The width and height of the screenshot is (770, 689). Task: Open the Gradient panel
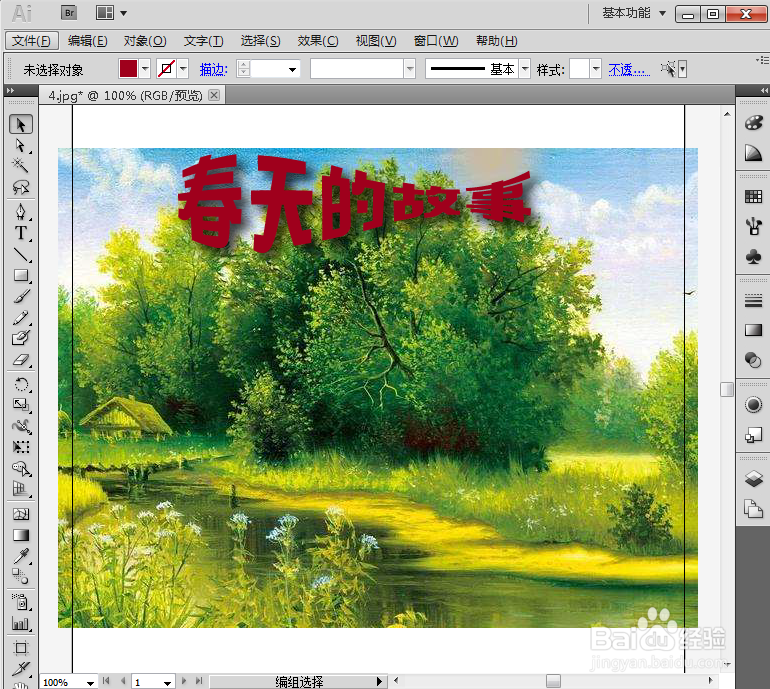coord(753,330)
